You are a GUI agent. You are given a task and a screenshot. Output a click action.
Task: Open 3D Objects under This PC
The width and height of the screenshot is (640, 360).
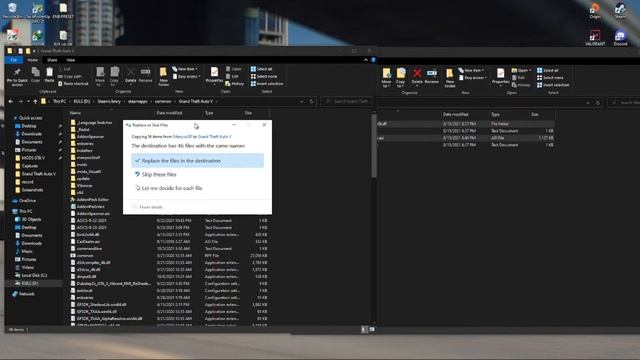(x=31, y=219)
